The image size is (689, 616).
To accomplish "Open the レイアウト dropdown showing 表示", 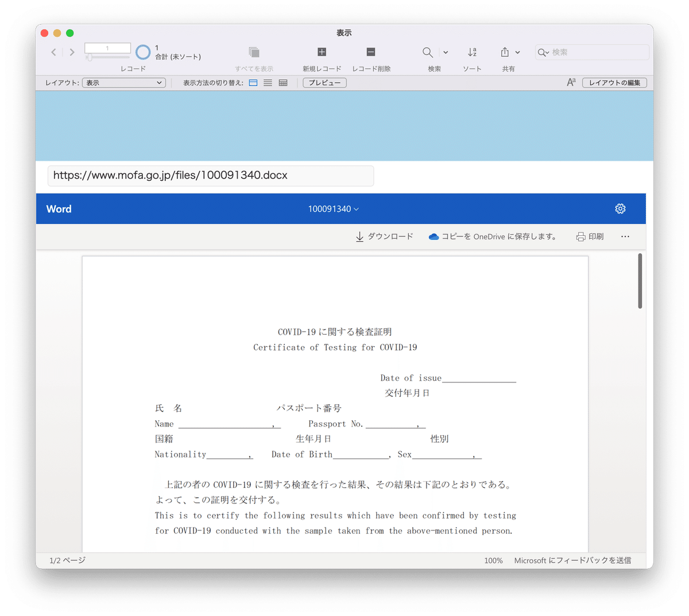I will 123,82.
